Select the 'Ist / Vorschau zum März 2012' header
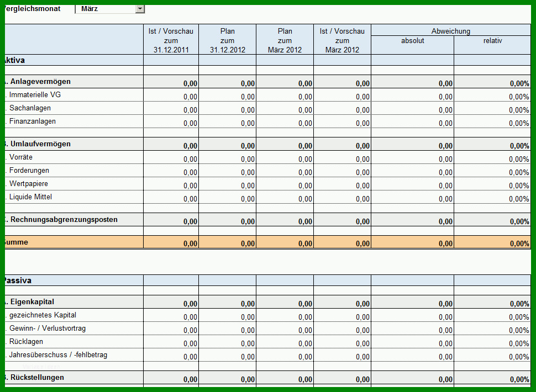This screenshot has width=536, height=392. point(342,40)
